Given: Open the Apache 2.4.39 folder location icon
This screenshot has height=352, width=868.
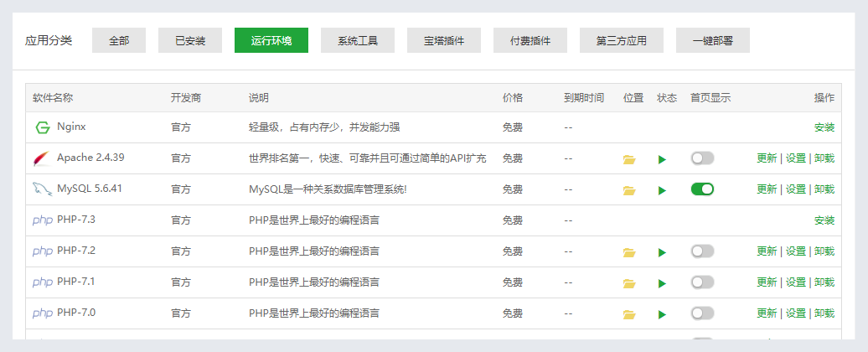Looking at the screenshot, I should [629, 159].
